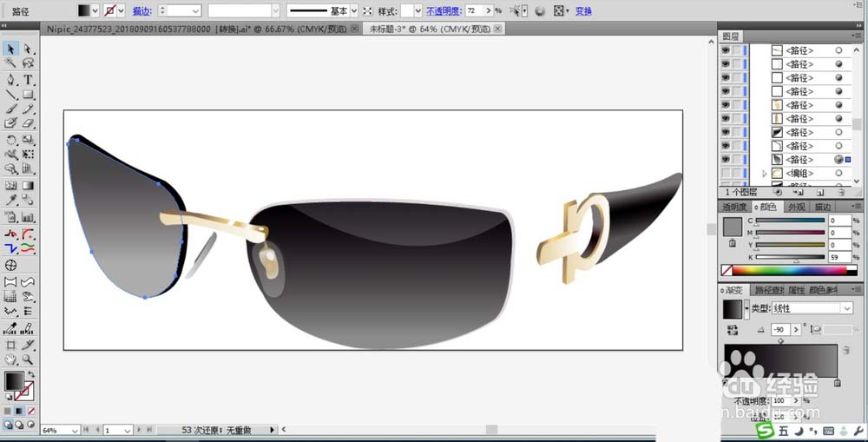
Task: Select the Paintbrush tool
Action: (10, 109)
